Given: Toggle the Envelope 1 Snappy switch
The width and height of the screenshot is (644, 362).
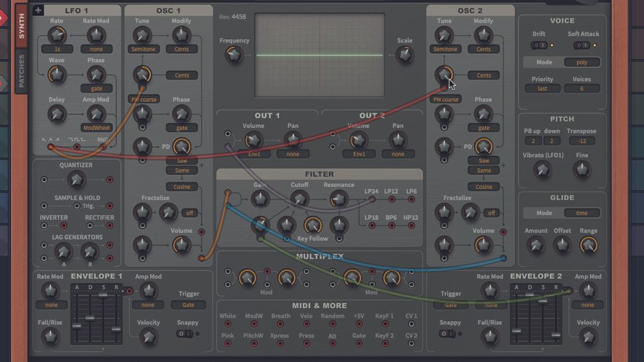Looking at the screenshot, I should pyautogui.click(x=184, y=333).
